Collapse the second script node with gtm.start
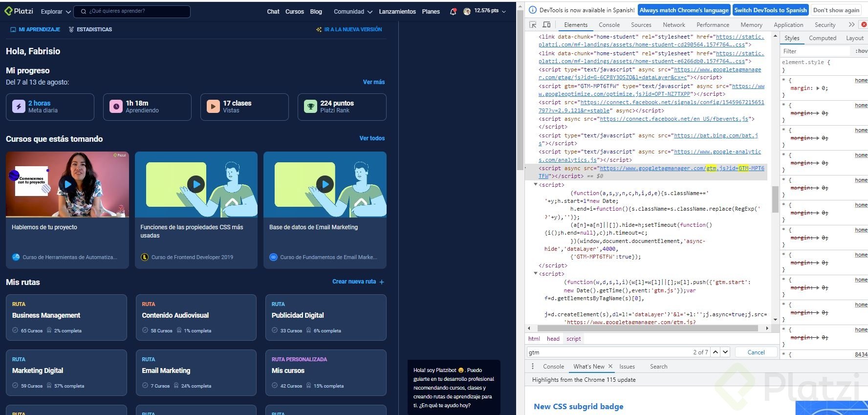The width and height of the screenshot is (868, 415). point(536,273)
